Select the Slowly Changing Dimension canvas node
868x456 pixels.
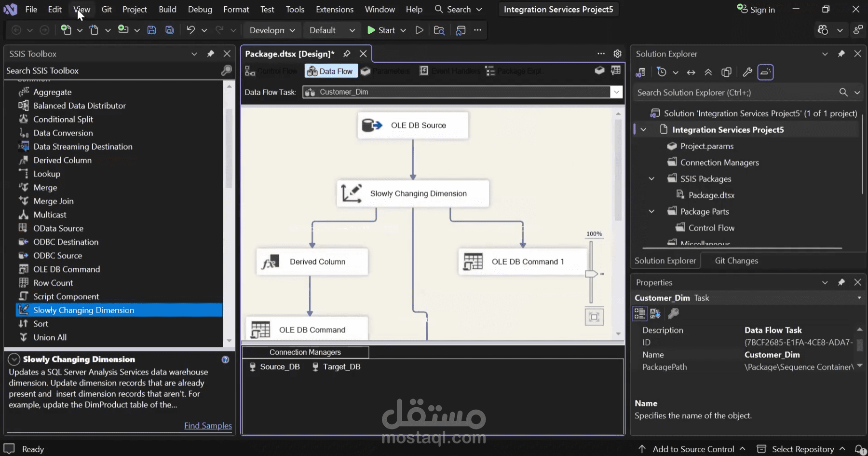pos(413,193)
